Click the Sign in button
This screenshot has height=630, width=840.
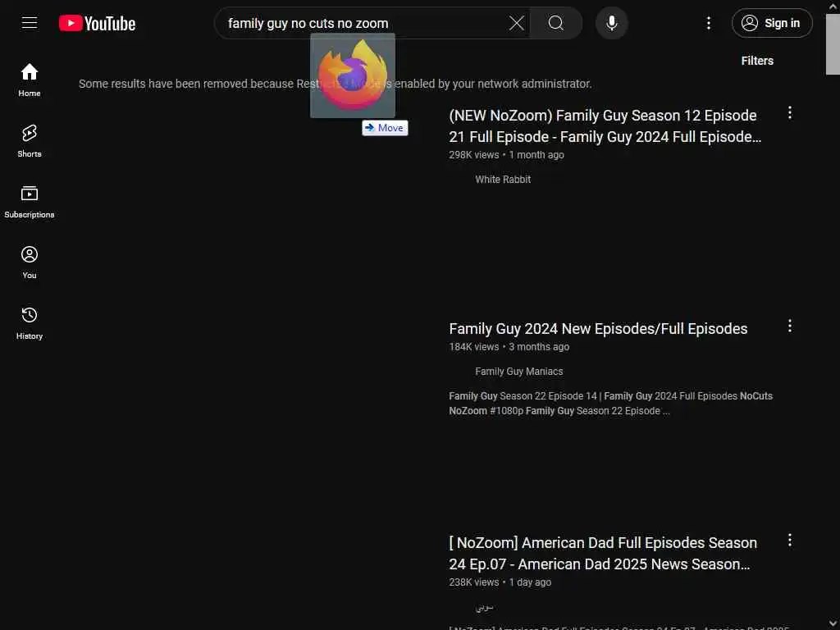coord(772,23)
